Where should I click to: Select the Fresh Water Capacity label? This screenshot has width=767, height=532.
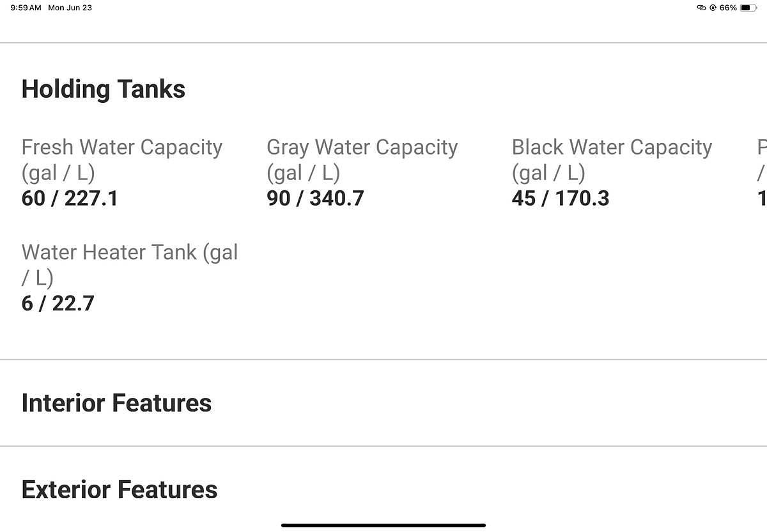(121, 160)
